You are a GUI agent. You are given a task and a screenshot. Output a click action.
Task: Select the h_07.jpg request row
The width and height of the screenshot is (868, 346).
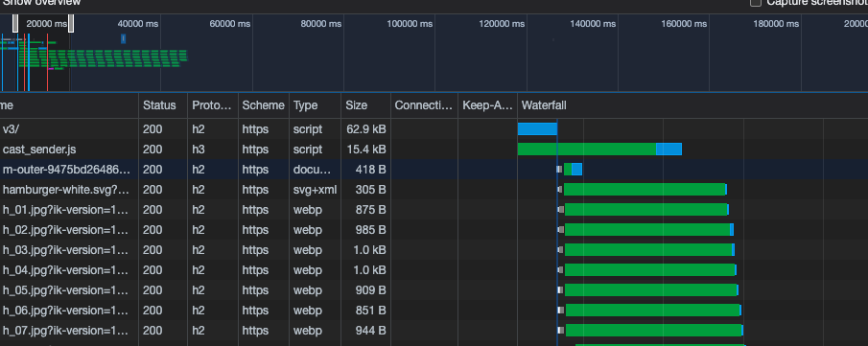434,331
